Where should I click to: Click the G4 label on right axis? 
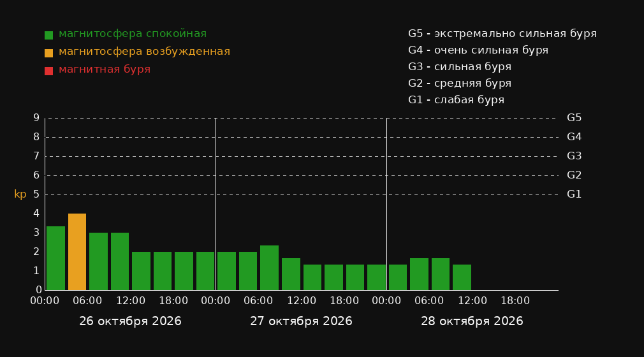(574, 137)
